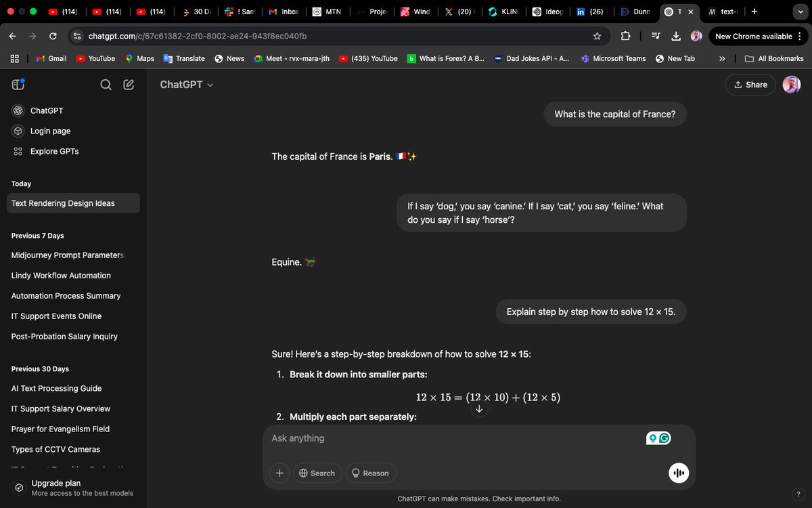This screenshot has height=508, width=812.
Task: Click the Share button
Action: tap(750, 84)
